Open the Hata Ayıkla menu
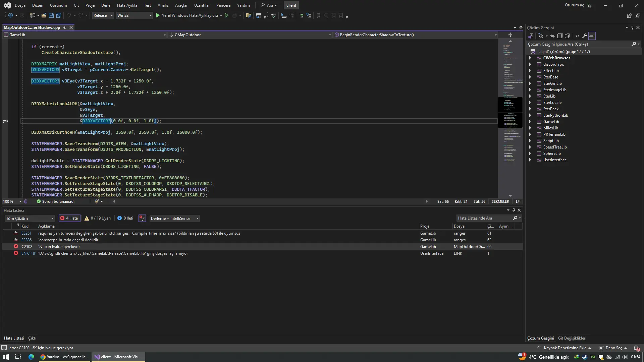644x362 pixels. click(127, 5)
